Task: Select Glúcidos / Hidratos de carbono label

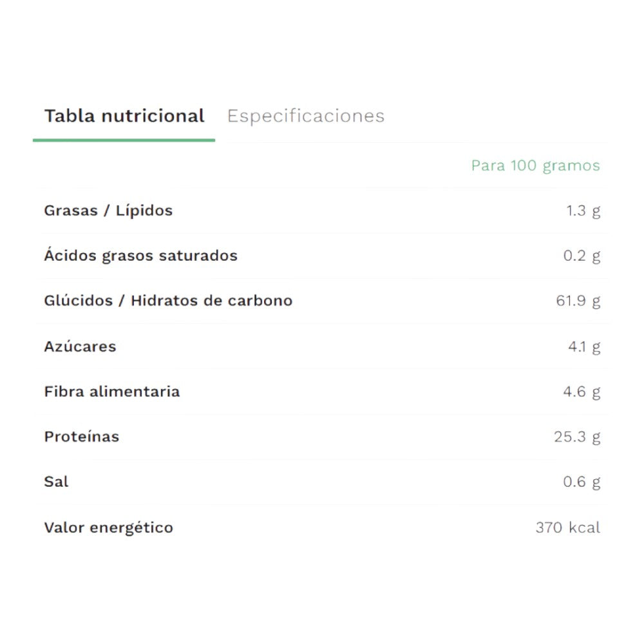Action: [168, 301]
